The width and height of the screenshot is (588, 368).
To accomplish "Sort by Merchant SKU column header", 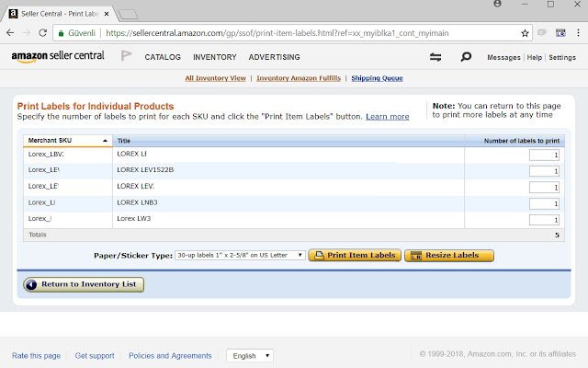I will tap(68, 141).
